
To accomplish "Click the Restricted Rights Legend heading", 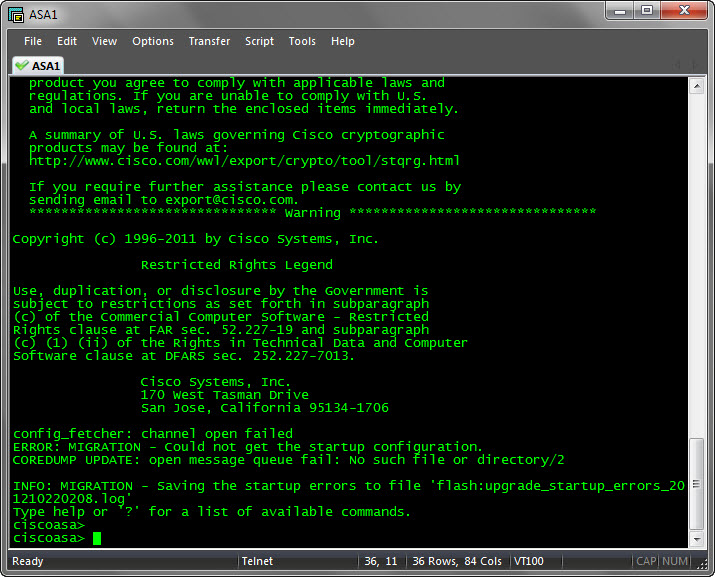I will (237, 265).
